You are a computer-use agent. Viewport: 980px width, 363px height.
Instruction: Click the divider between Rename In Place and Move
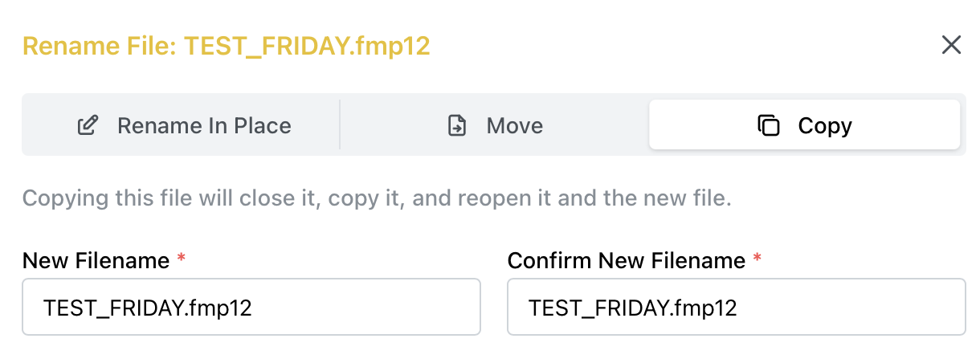pyautogui.click(x=340, y=125)
